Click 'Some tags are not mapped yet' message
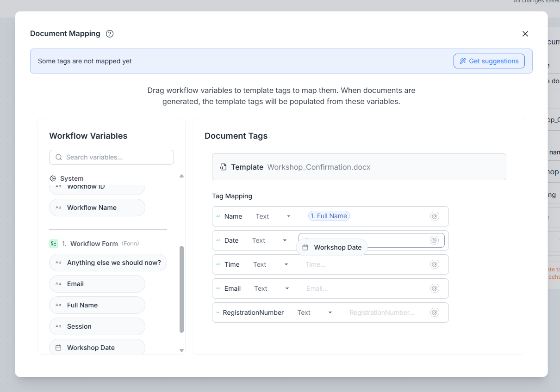The width and height of the screenshot is (560, 392). coord(85,61)
